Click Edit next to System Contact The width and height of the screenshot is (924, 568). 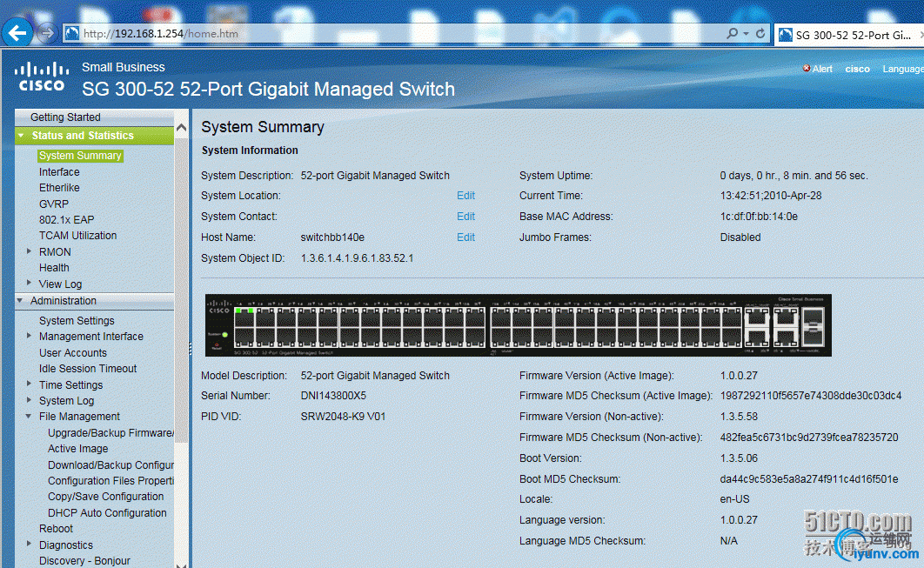(x=465, y=217)
